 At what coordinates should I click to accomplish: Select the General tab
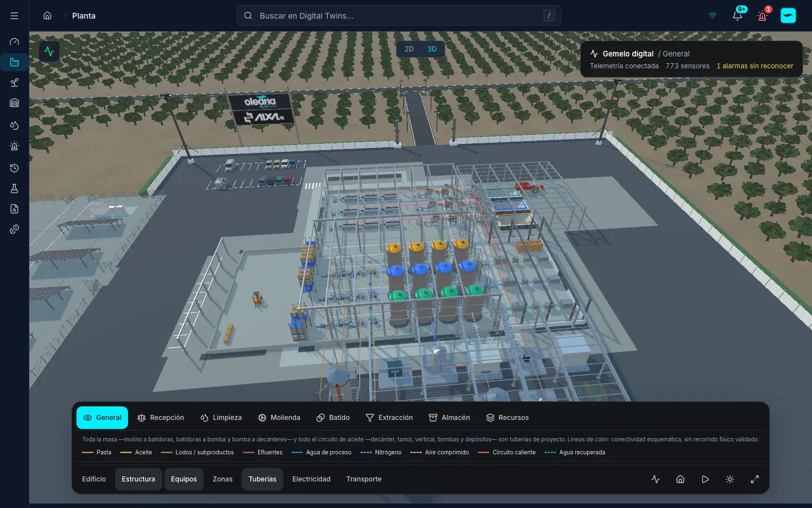[x=102, y=418]
